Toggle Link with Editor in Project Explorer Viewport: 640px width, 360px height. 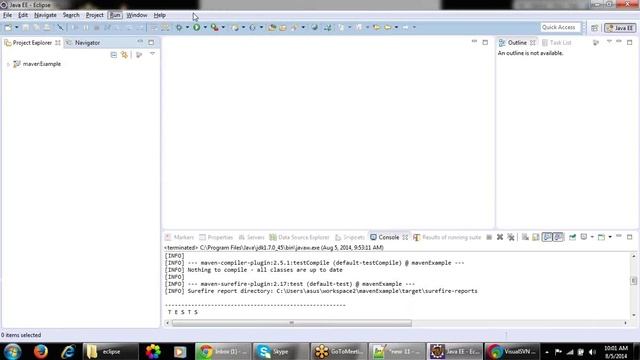click(x=124, y=55)
